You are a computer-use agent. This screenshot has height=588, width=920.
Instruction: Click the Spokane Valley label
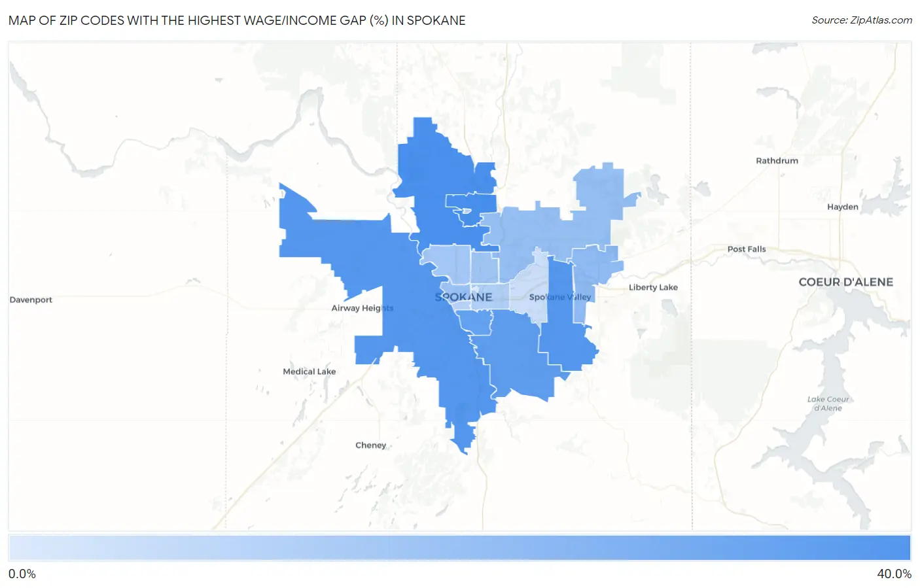pyautogui.click(x=559, y=297)
